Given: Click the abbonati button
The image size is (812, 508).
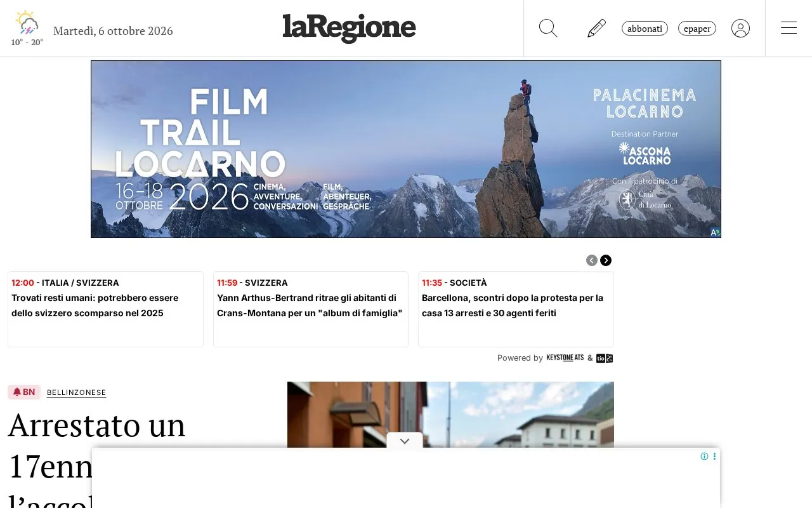Looking at the screenshot, I should click(645, 29).
